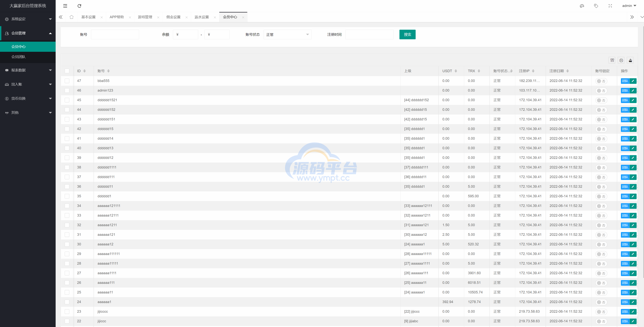Check the row for admin123
Viewport: 644px width, 327px height.
pos(67,90)
